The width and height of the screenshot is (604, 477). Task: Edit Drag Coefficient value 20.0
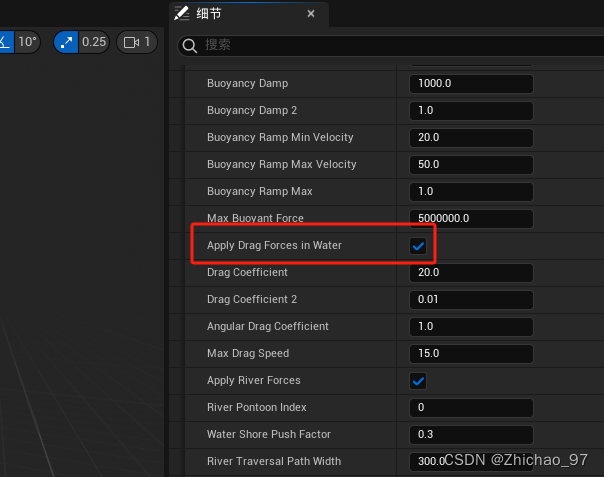pos(471,272)
